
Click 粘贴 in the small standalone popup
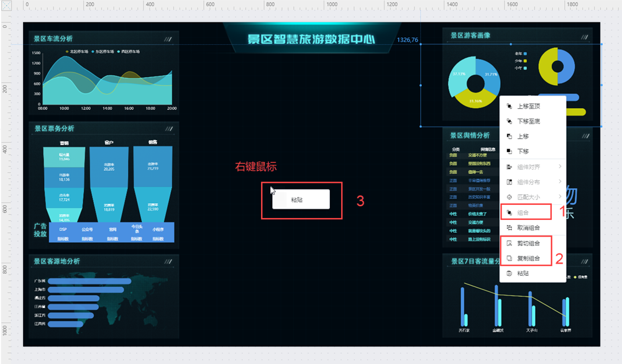pyautogui.click(x=301, y=199)
